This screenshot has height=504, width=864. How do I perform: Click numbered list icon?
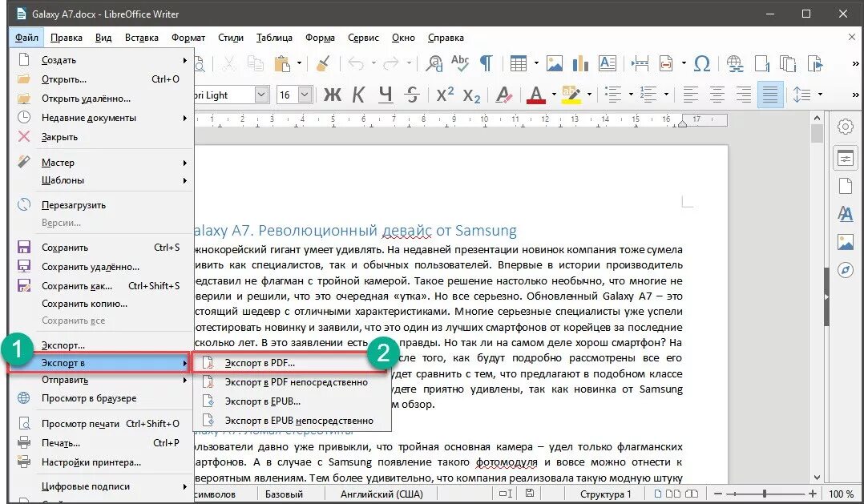pyautogui.click(x=648, y=95)
